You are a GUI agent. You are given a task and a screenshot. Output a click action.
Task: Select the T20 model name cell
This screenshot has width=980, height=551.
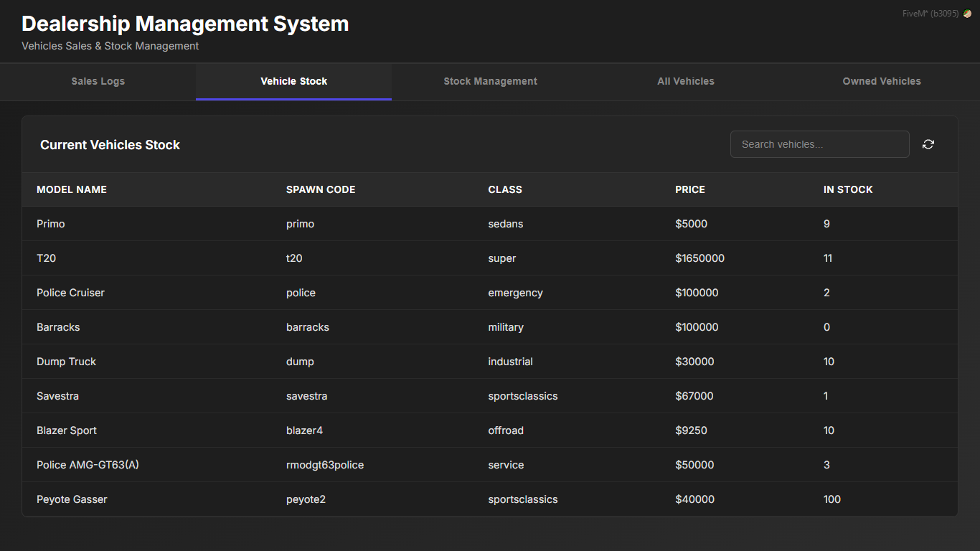(46, 258)
